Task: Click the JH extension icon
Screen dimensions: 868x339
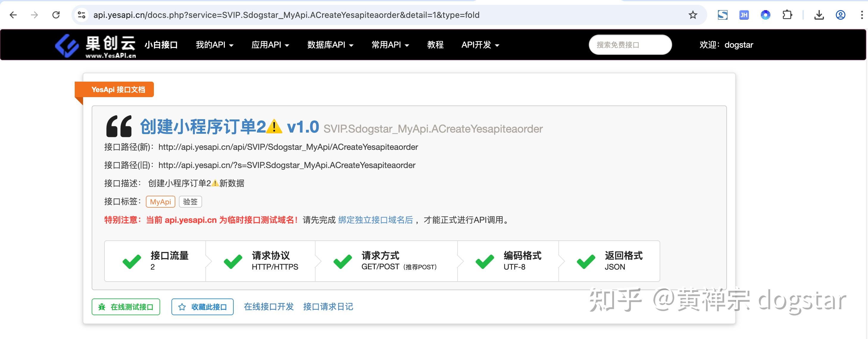Action: coord(744,15)
